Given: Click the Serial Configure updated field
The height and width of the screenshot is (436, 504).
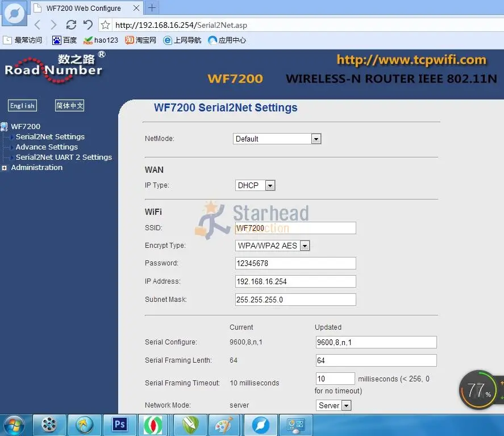Looking at the screenshot, I should (x=376, y=342).
